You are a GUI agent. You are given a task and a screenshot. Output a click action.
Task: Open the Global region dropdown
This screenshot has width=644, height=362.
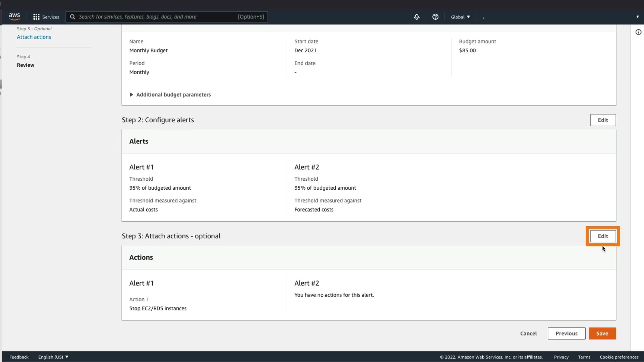(460, 17)
